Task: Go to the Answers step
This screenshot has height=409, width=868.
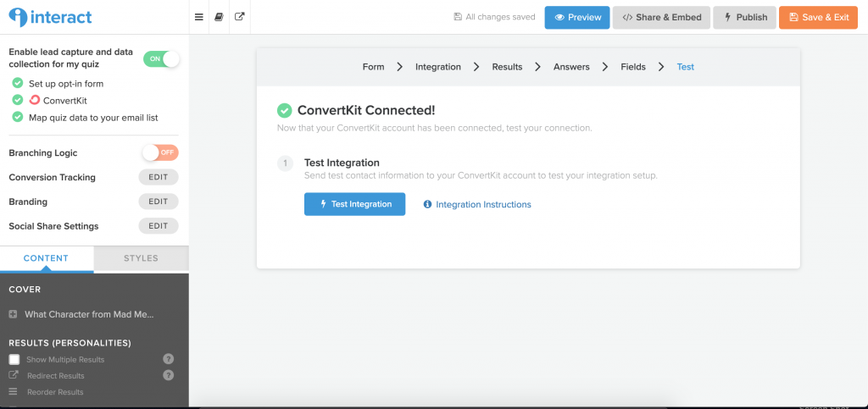Action: pyautogui.click(x=571, y=67)
